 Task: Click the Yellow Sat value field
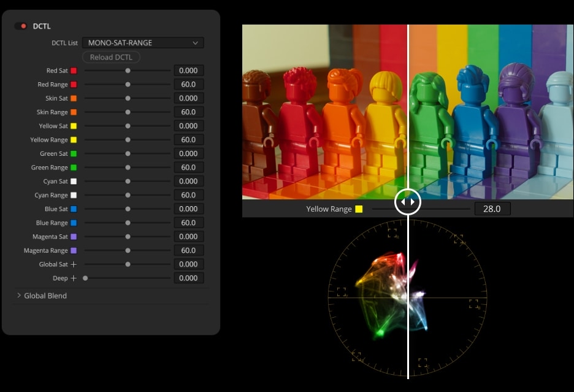(x=188, y=126)
